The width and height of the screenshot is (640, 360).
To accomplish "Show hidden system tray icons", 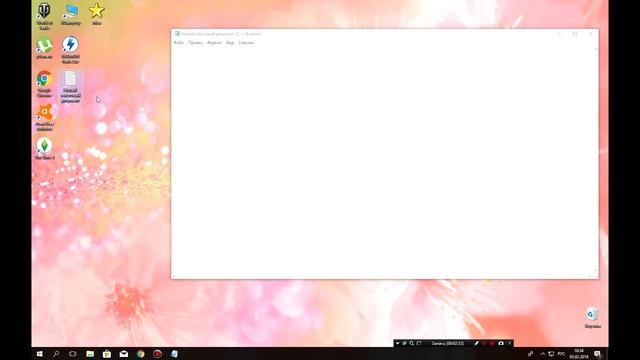I will 542,354.
